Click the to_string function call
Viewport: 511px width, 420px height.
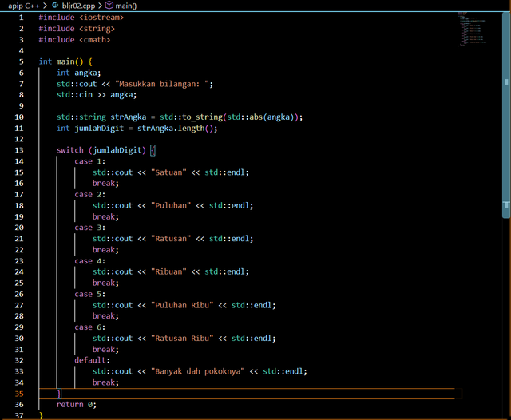coord(202,117)
